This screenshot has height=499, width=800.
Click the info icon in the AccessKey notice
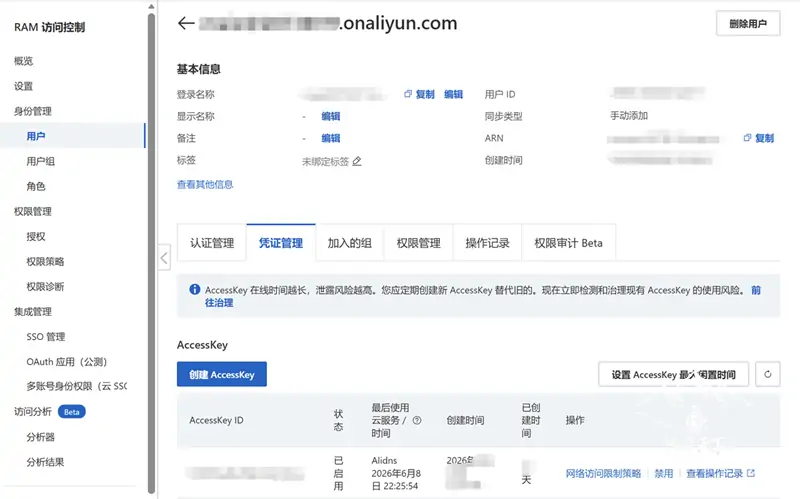tap(194, 289)
